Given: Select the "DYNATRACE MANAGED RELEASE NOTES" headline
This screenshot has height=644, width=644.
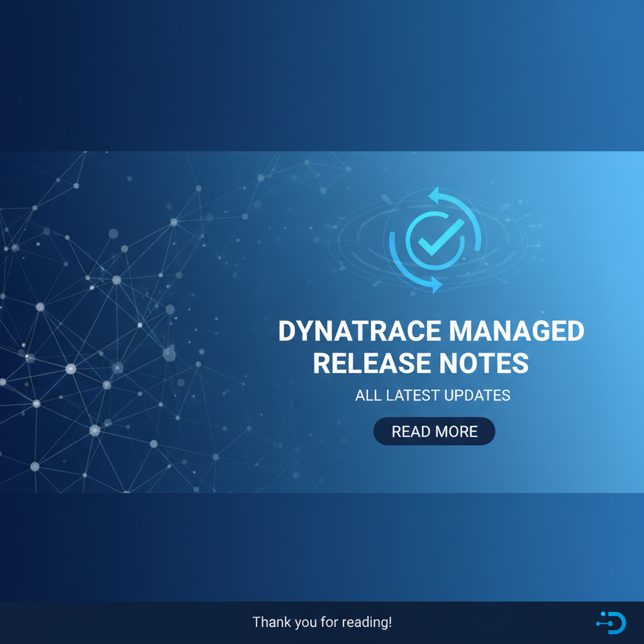Looking at the screenshot, I should pos(431,347).
